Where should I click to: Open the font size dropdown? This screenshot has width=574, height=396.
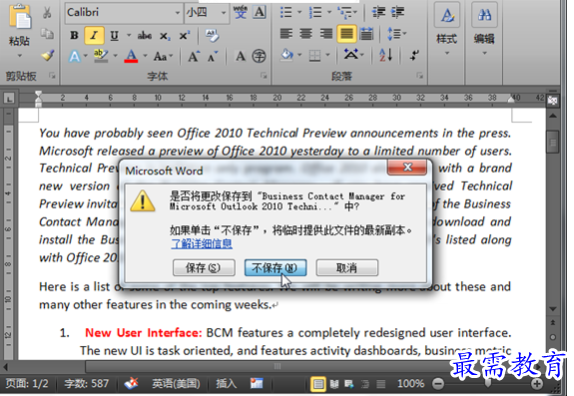pyautogui.click(x=223, y=12)
